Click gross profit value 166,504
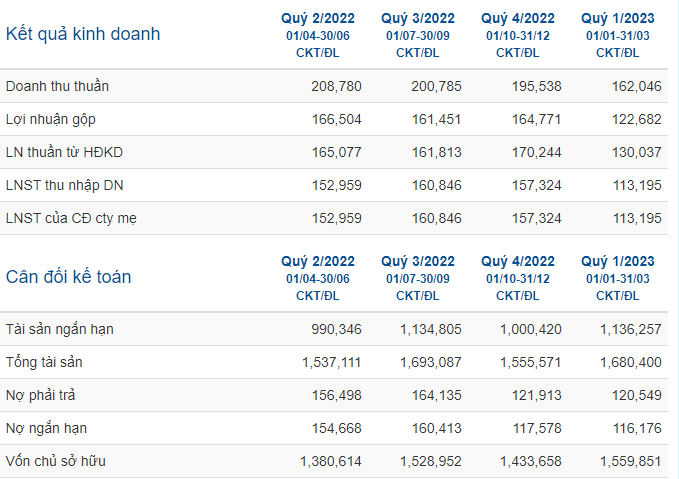The image size is (679, 479). 336,120
